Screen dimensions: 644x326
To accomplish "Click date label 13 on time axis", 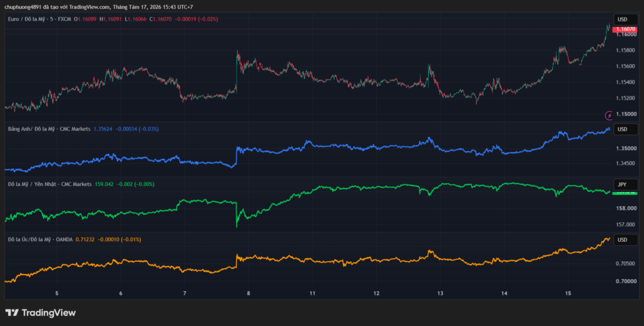I will point(440,293).
